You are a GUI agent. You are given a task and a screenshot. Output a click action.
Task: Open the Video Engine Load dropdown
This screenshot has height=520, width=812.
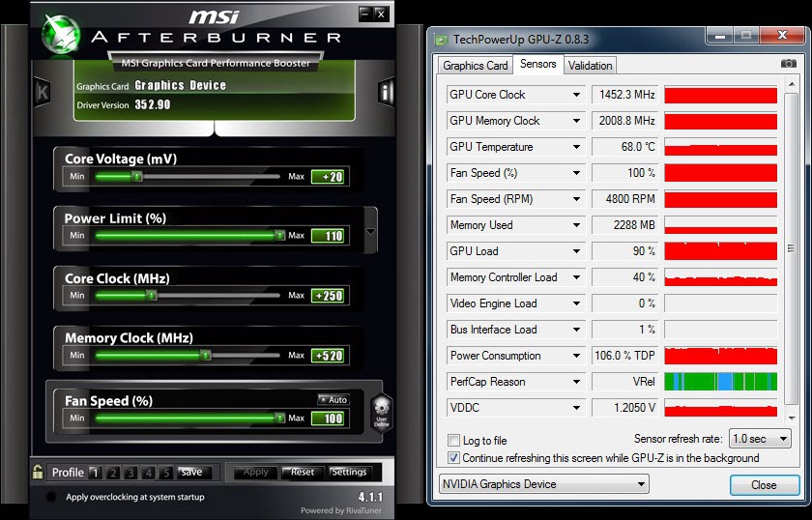pyautogui.click(x=576, y=303)
